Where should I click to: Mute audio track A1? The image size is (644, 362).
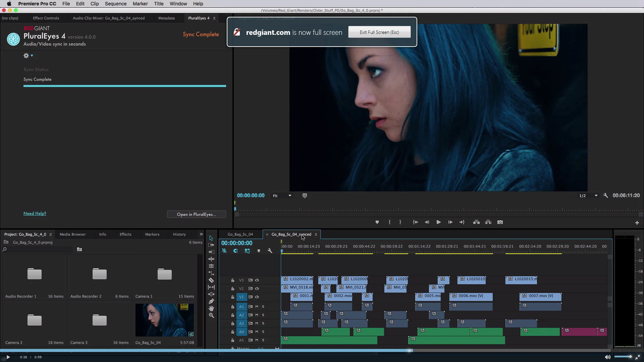257,306
